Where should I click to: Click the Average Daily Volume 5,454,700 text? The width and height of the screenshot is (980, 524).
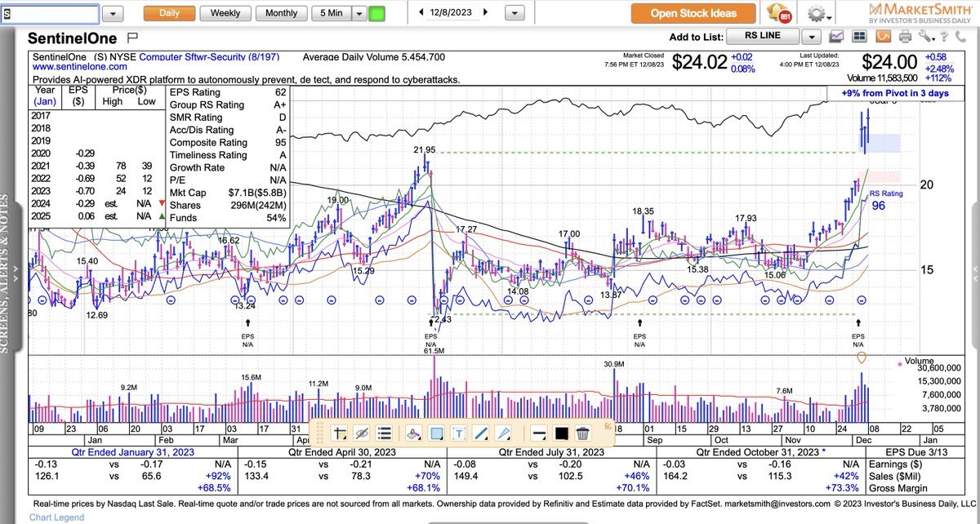373,57
